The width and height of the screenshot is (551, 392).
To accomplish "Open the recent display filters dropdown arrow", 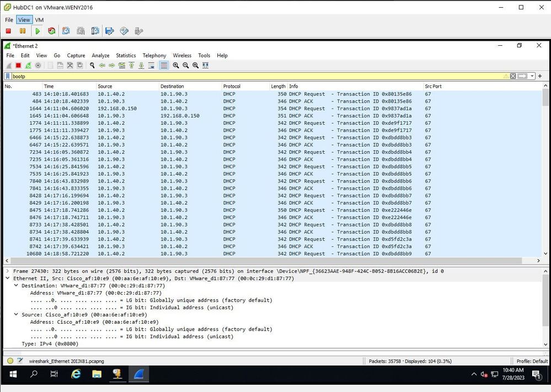I will pos(532,76).
